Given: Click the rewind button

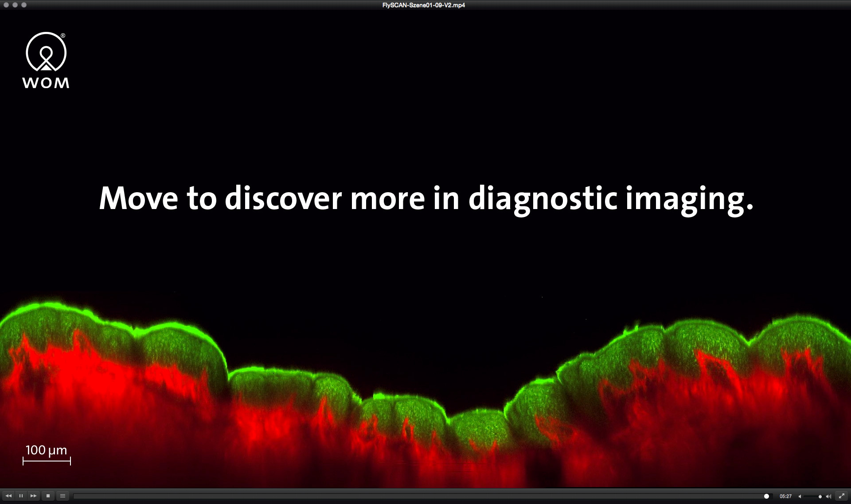Looking at the screenshot, I should 8,496.
